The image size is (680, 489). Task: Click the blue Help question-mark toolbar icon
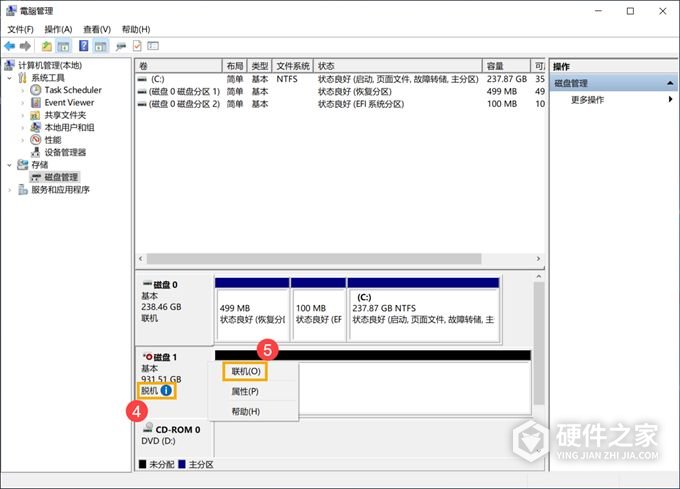point(84,46)
